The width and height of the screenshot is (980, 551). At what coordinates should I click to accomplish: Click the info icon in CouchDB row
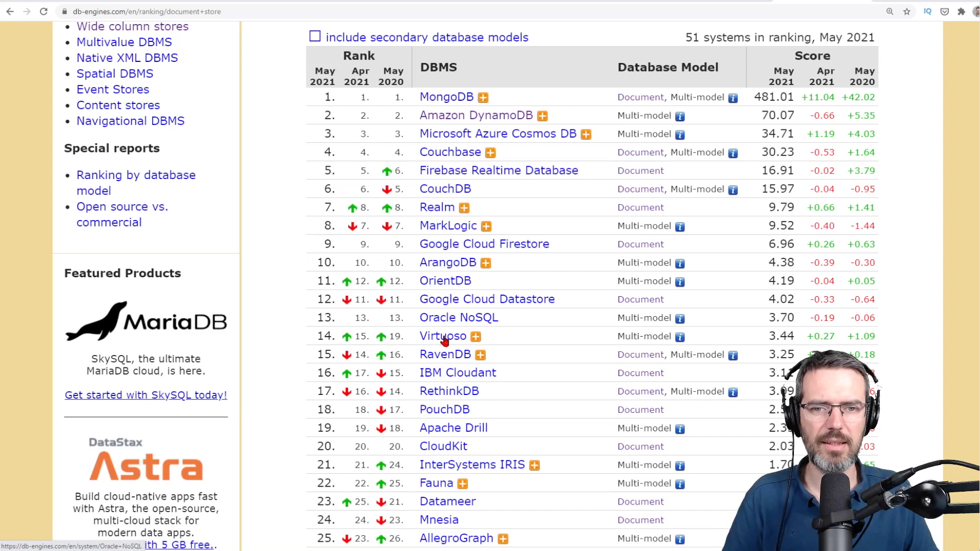[x=733, y=190]
